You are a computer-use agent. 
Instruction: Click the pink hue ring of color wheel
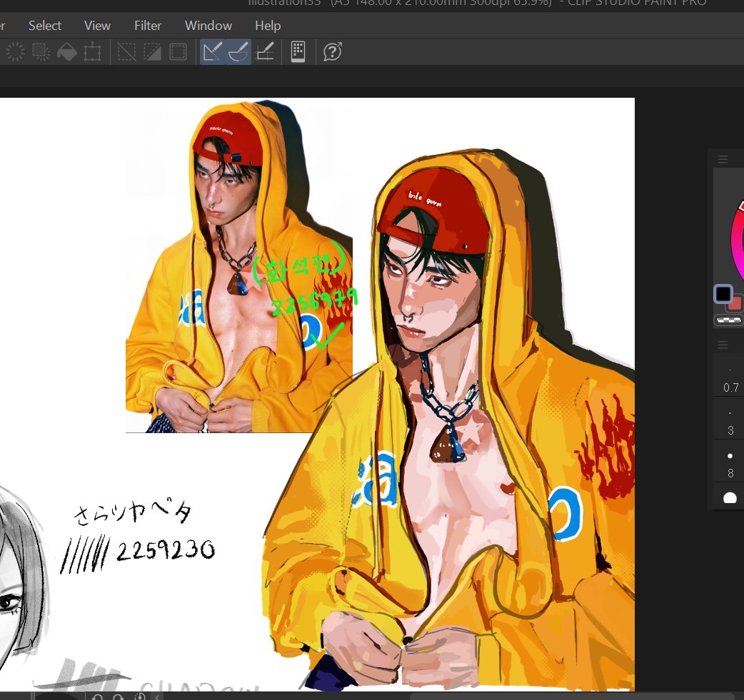pos(737,242)
